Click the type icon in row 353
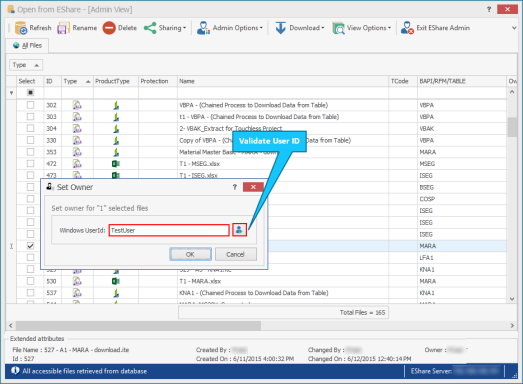This screenshot has width=523, height=384. click(x=77, y=152)
